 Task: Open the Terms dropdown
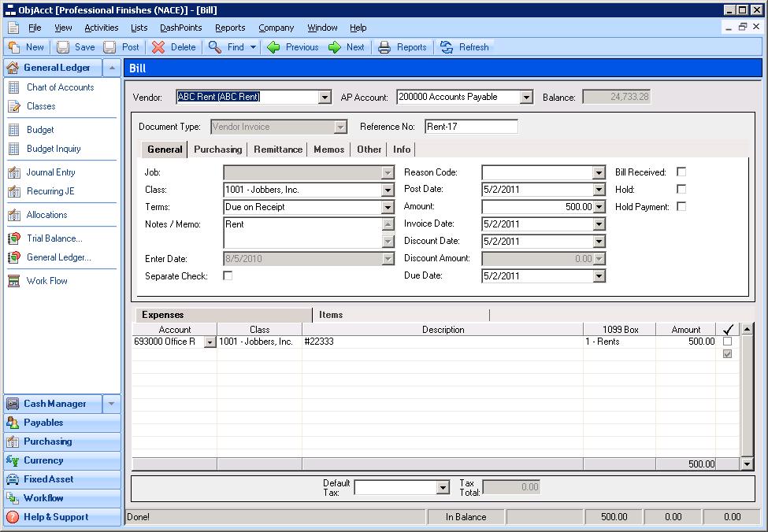388,207
